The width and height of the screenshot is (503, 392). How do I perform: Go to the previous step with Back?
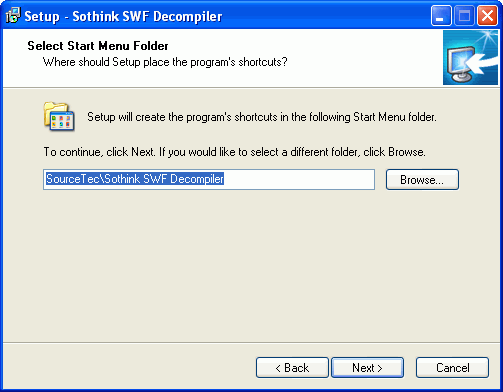coord(292,368)
